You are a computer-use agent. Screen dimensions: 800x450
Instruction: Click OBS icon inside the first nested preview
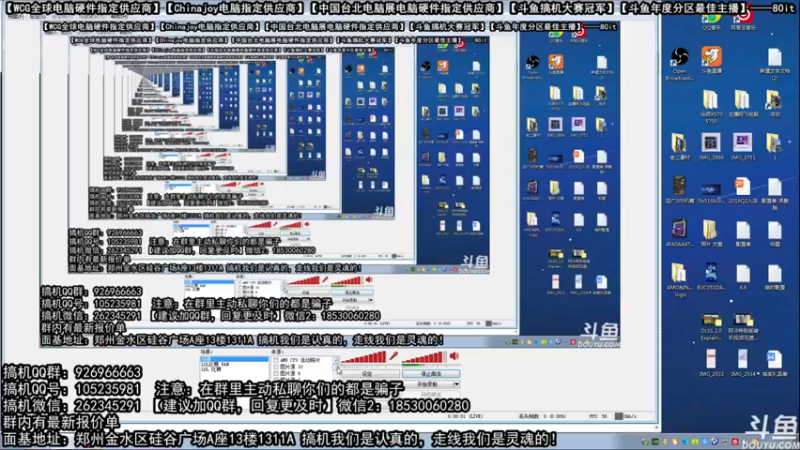coord(533,63)
